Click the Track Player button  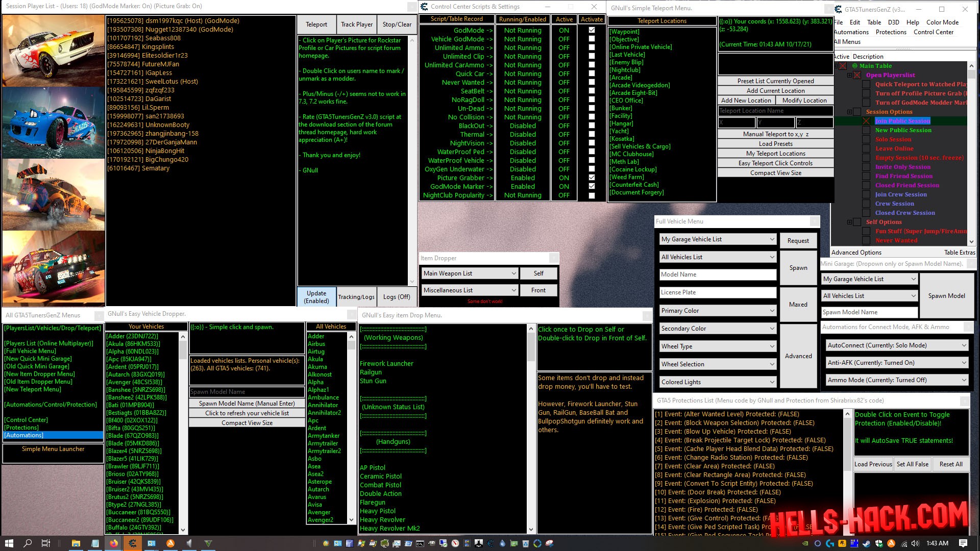[357, 24]
